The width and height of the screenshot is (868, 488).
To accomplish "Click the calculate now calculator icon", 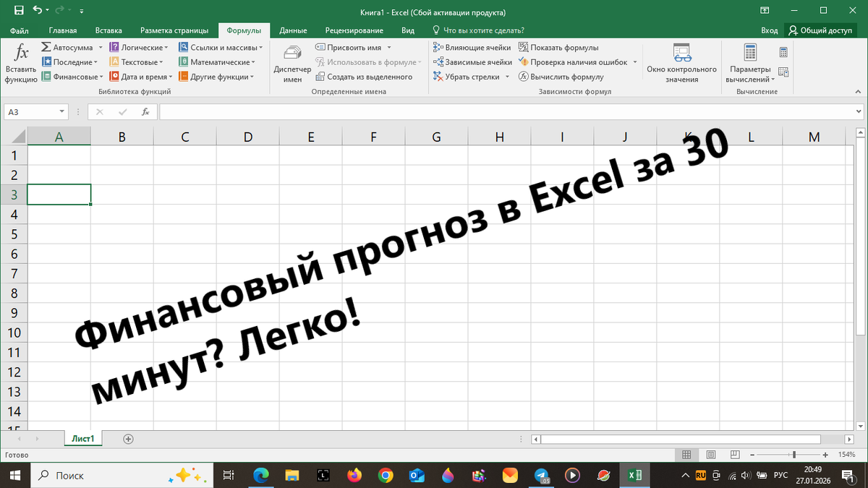I will pyautogui.click(x=783, y=52).
